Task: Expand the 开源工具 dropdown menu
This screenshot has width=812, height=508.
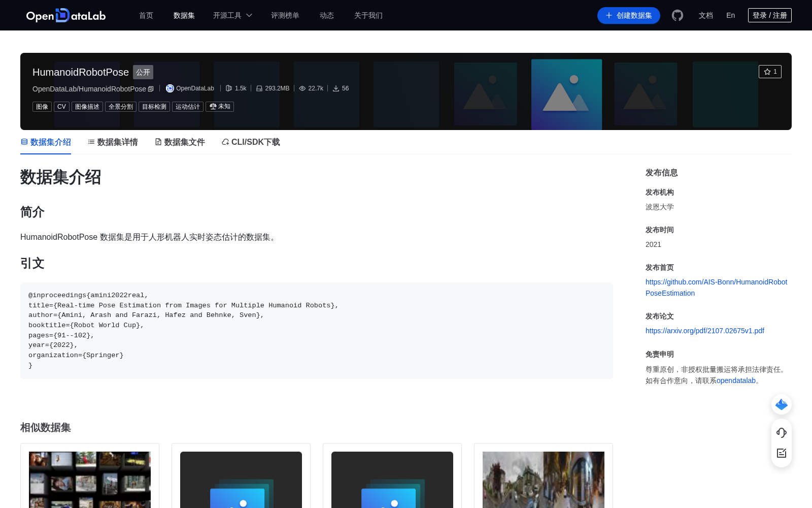Action: (232, 15)
